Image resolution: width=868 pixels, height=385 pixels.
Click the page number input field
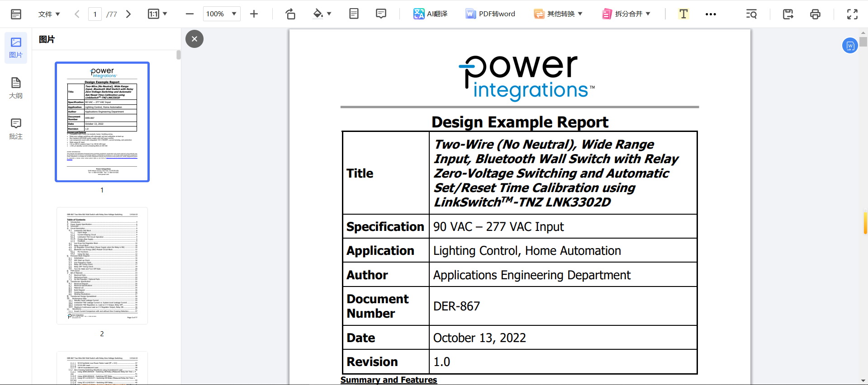(95, 14)
